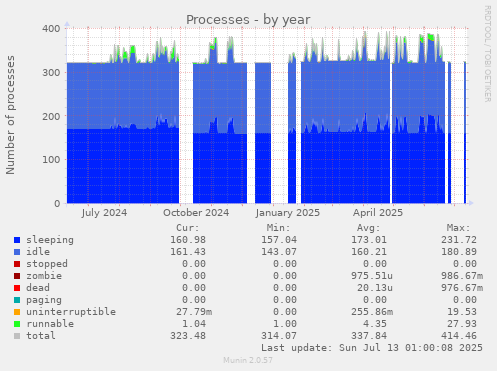
Task: Click total minimum value 314.07
Action: [x=279, y=336]
